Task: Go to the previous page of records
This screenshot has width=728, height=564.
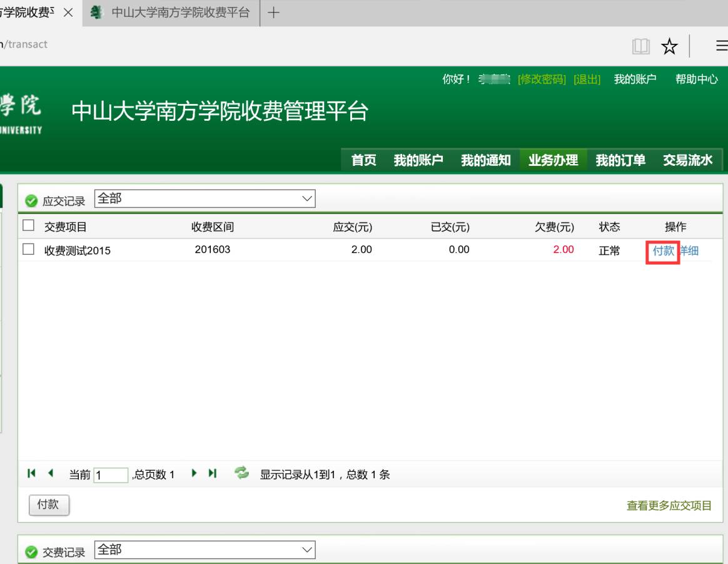Action: (x=51, y=473)
